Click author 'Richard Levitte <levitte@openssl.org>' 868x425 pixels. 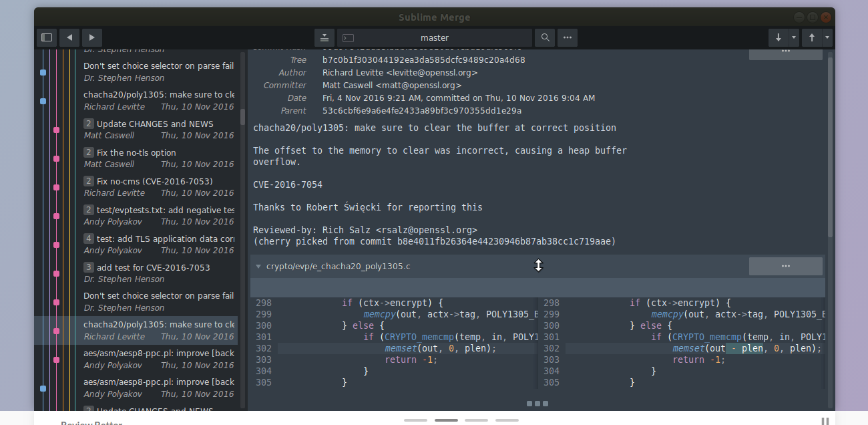pyautogui.click(x=400, y=73)
